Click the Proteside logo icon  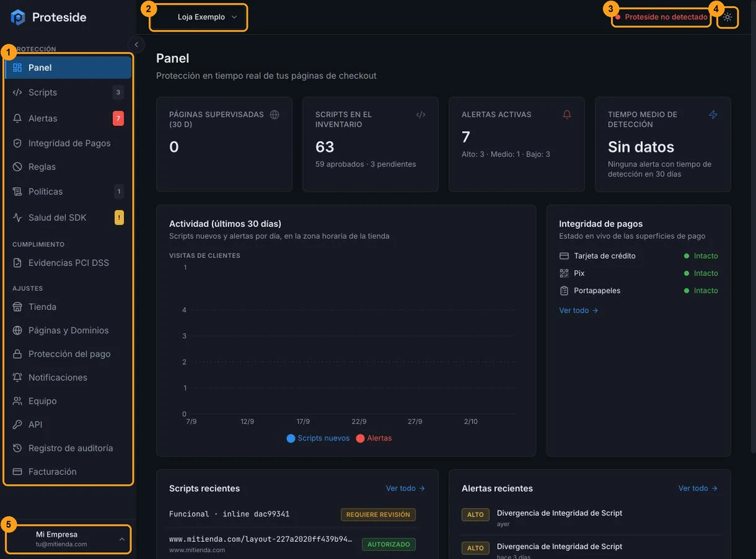point(18,17)
